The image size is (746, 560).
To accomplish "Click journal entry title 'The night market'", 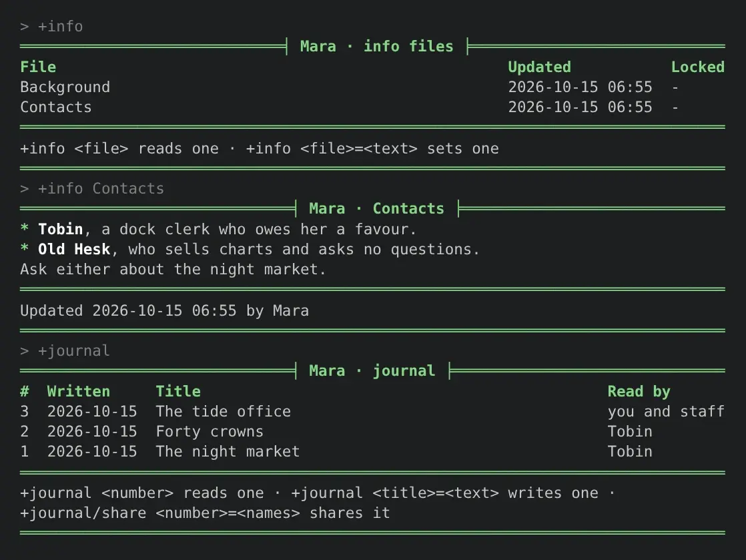I will (x=228, y=451).
